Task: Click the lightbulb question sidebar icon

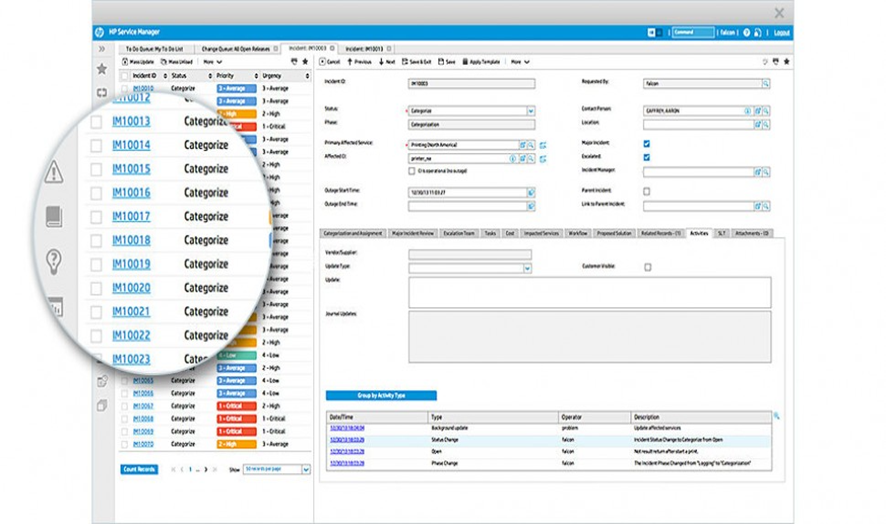Action: click(x=54, y=262)
